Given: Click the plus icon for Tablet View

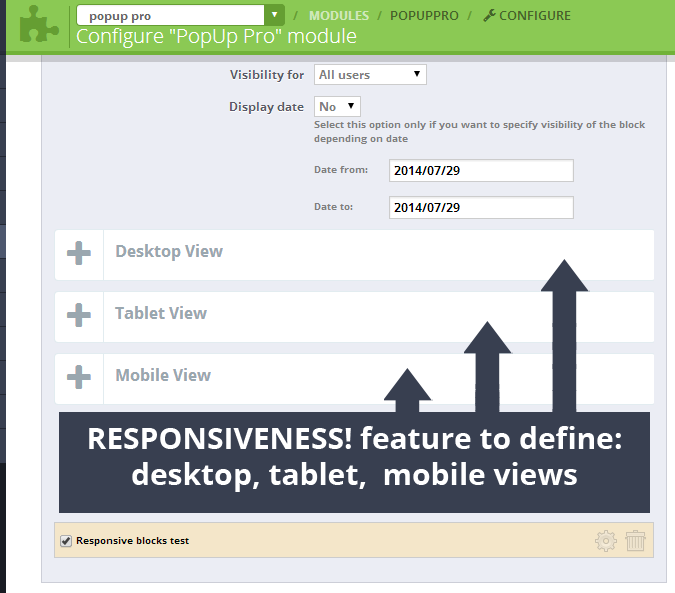Looking at the screenshot, I should point(79,316).
